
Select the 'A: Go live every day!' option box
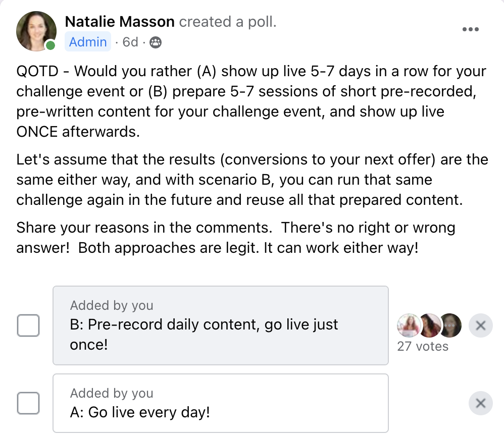[221, 403]
